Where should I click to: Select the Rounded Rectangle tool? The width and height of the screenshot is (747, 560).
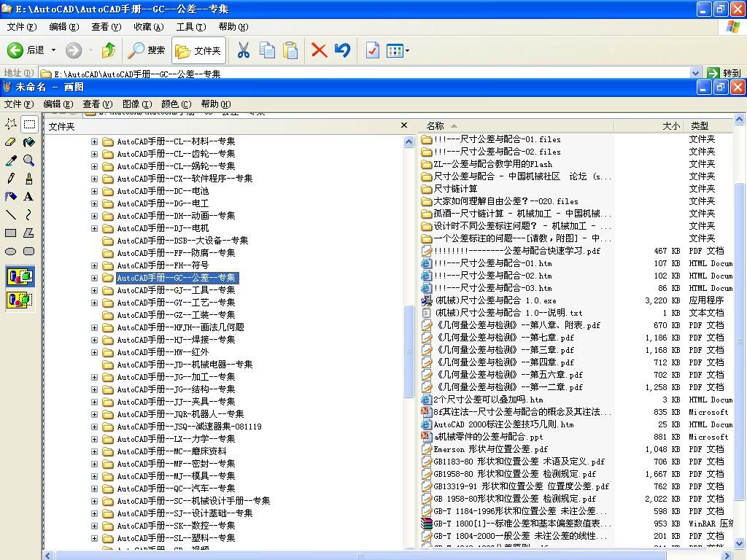pos(29,251)
